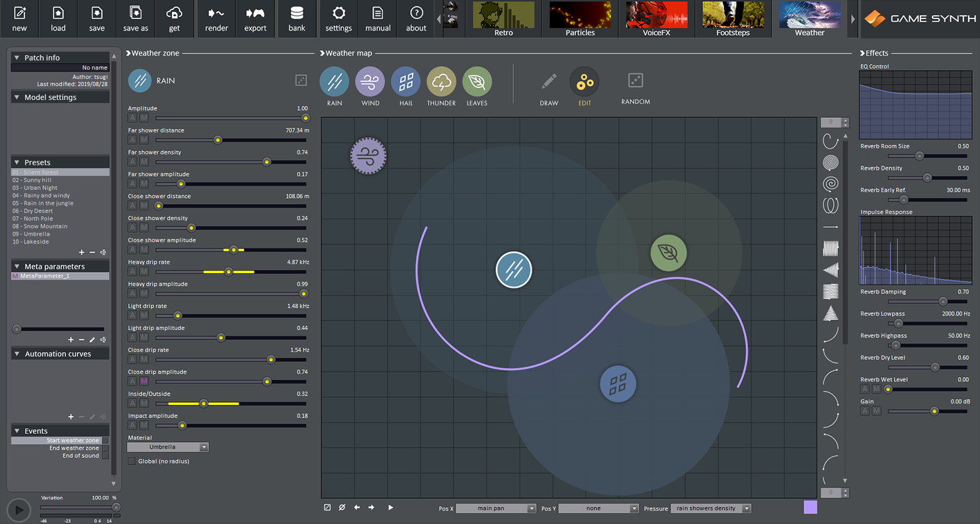Screen dimensions: 980x524
Task: Open the Pos Y dropdown
Action: 598,508
